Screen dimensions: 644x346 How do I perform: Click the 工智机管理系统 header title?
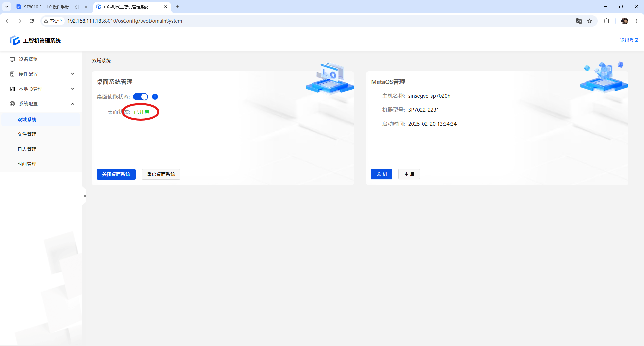42,41
